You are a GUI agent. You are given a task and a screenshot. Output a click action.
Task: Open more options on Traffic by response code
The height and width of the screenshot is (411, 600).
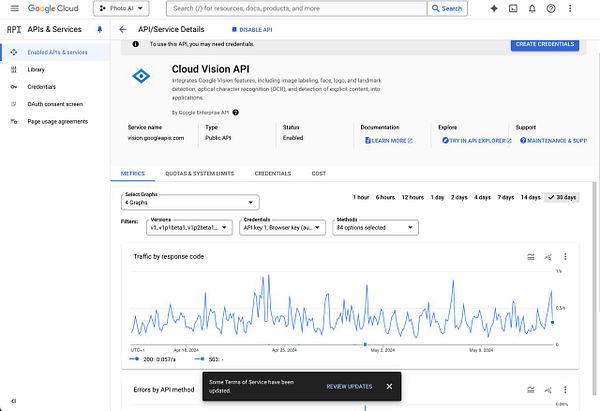(x=565, y=257)
